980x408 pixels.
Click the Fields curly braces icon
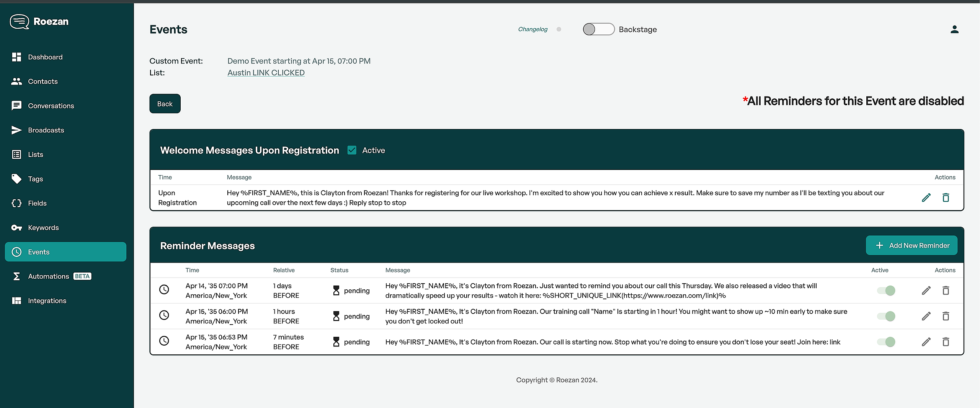(x=16, y=203)
